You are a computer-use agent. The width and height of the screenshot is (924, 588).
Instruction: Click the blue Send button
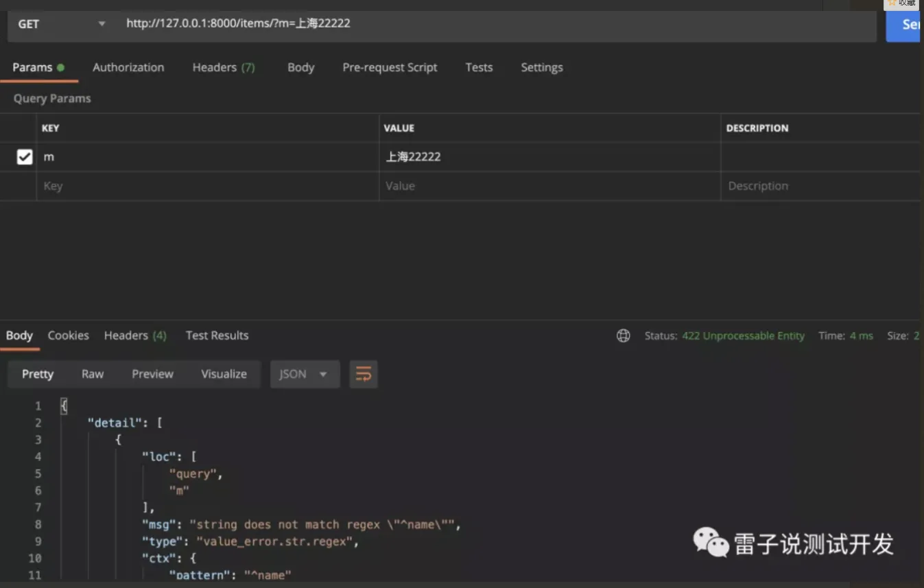pos(904,24)
